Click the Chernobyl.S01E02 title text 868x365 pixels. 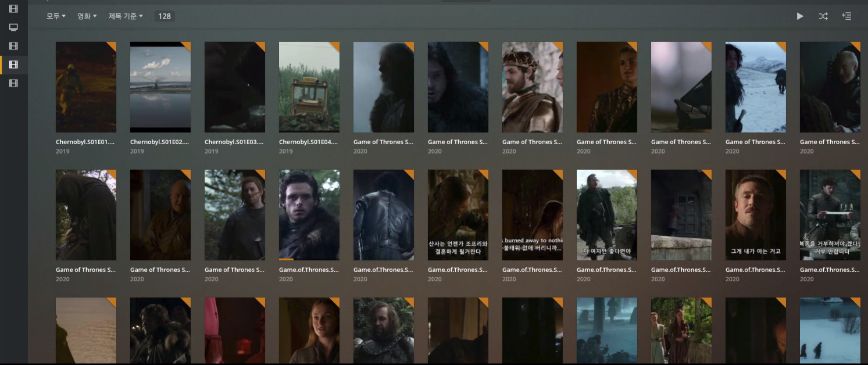160,142
